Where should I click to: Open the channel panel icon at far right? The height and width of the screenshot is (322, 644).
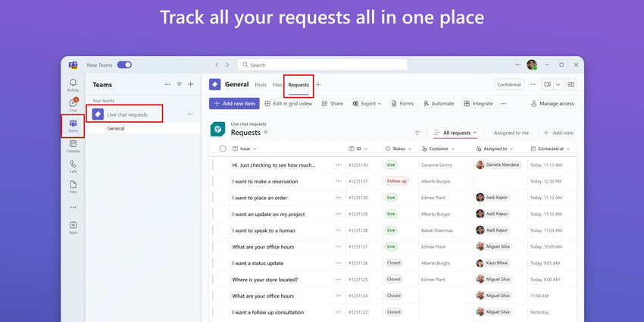pyautogui.click(x=571, y=84)
